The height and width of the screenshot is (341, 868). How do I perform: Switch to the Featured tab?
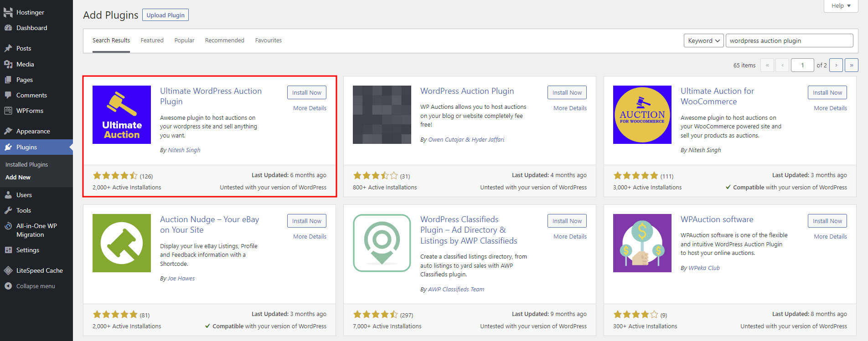pos(152,41)
